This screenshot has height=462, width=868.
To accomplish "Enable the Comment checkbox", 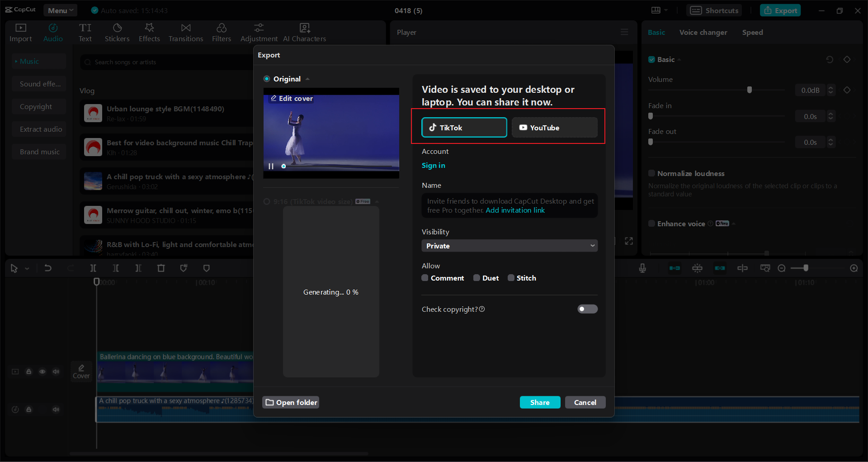I will tap(425, 278).
